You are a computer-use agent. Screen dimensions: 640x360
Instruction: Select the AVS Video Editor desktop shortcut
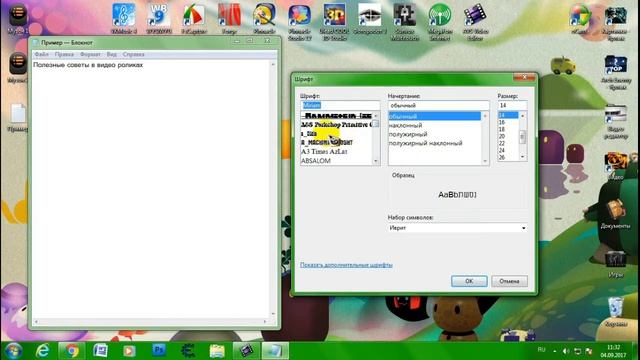coord(475,21)
